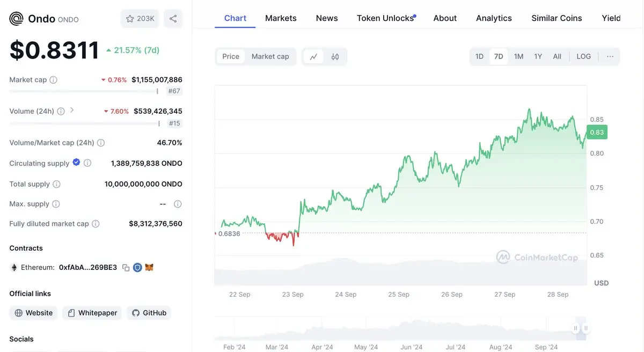Open the About tab
644x352 pixels.
[445, 18]
